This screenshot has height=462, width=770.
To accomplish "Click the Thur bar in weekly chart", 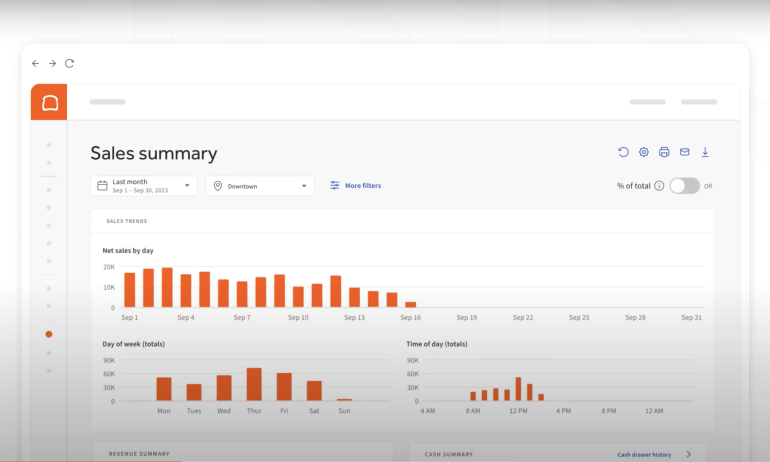I will click(x=254, y=385).
